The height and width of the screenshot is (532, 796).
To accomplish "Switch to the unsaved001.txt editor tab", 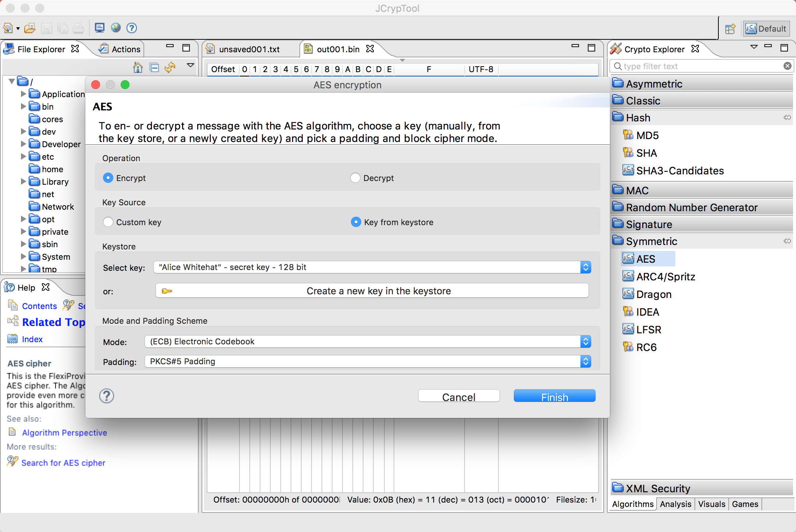I will 249,49.
